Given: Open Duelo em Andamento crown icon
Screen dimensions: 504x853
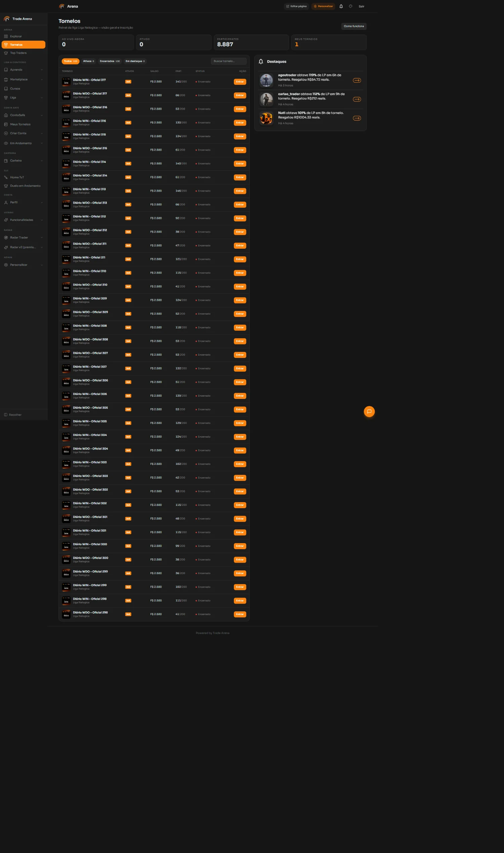Looking at the screenshot, I should [6, 186].
